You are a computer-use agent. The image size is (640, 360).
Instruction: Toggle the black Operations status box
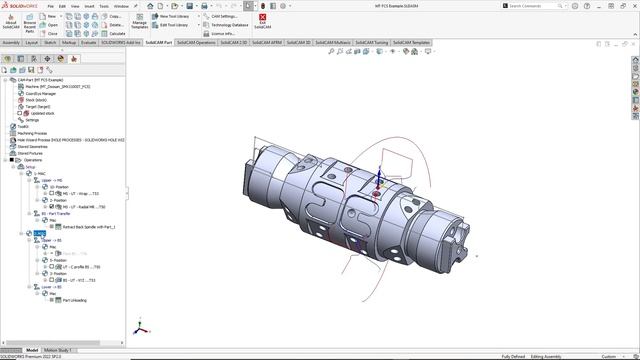[11, 160]
